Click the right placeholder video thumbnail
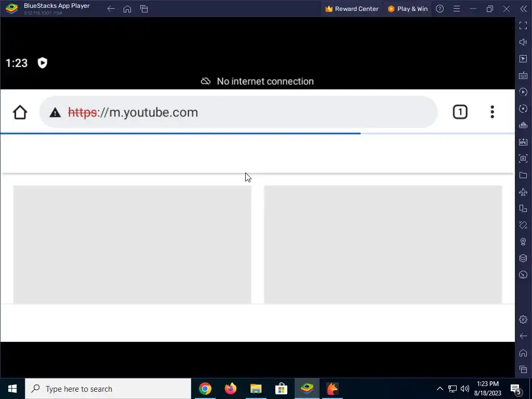Viewport: 532px width, 399px height. click(383, 245)
